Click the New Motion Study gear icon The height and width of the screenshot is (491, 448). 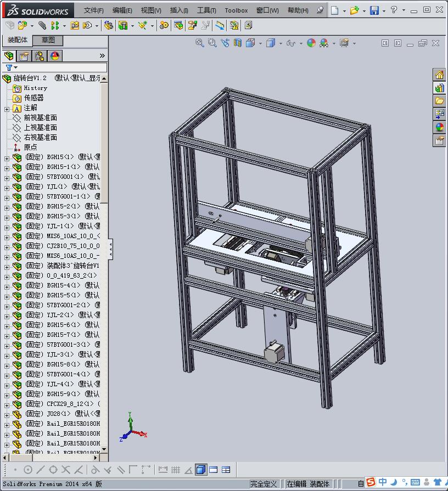pyautogui.click(x=164, y=25)
